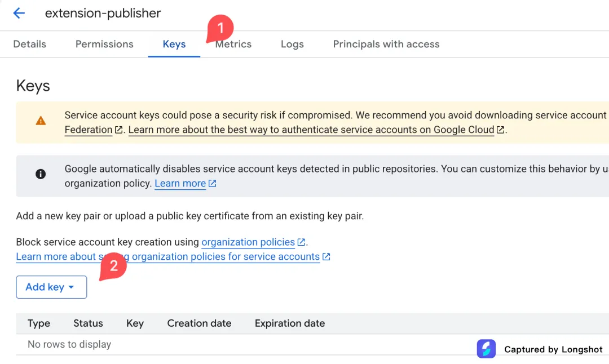Click external-link icon beside Learn more

click(212, 184)
